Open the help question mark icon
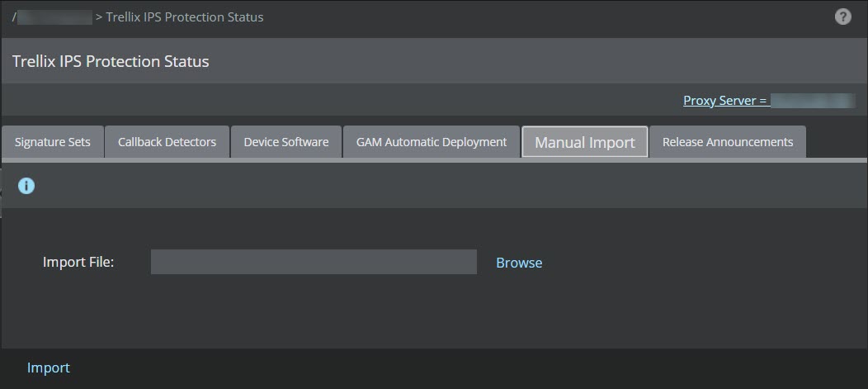The width and height of the screenshot is (868, 389). (x=842, y=17)
